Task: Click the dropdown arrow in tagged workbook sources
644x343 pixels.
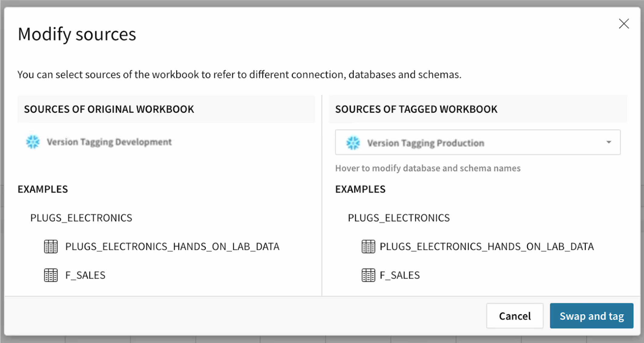Action: pos(609,142)
